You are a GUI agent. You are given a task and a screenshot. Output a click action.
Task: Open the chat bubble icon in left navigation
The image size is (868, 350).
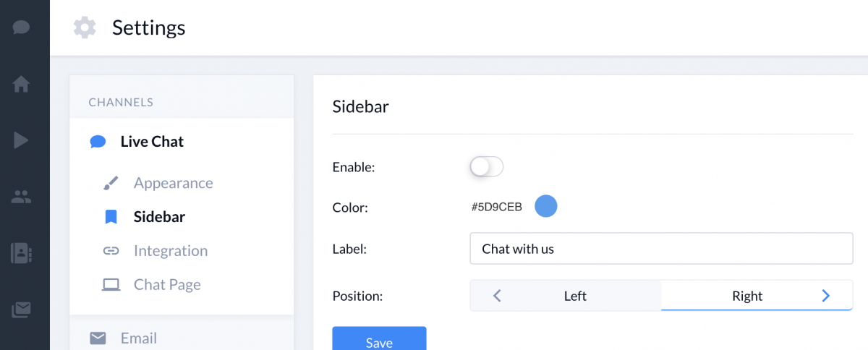pos(21,27)
